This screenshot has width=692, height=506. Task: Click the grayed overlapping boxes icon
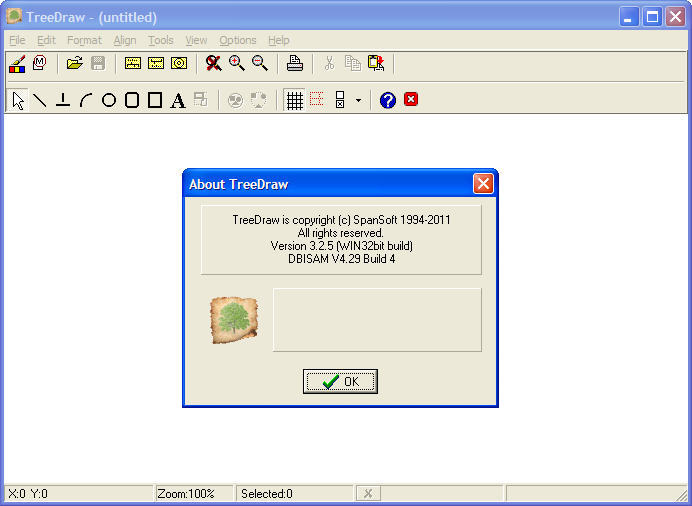(201, 99)
